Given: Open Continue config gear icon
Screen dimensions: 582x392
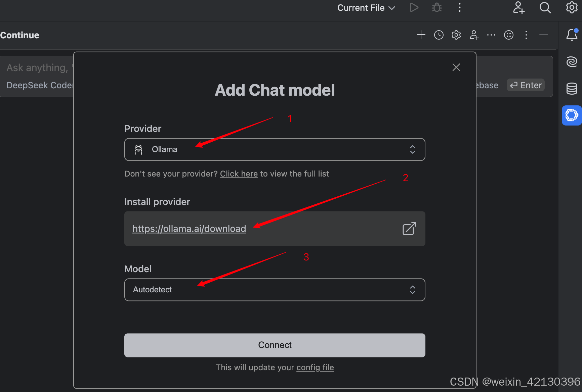Looking at the screenshot, I should point(456,35).
